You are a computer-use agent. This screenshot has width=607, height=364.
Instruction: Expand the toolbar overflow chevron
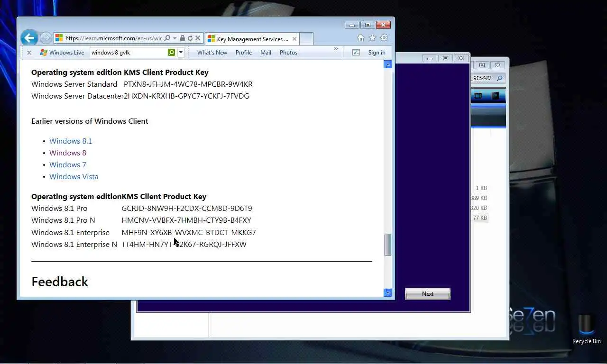point(336,49)
